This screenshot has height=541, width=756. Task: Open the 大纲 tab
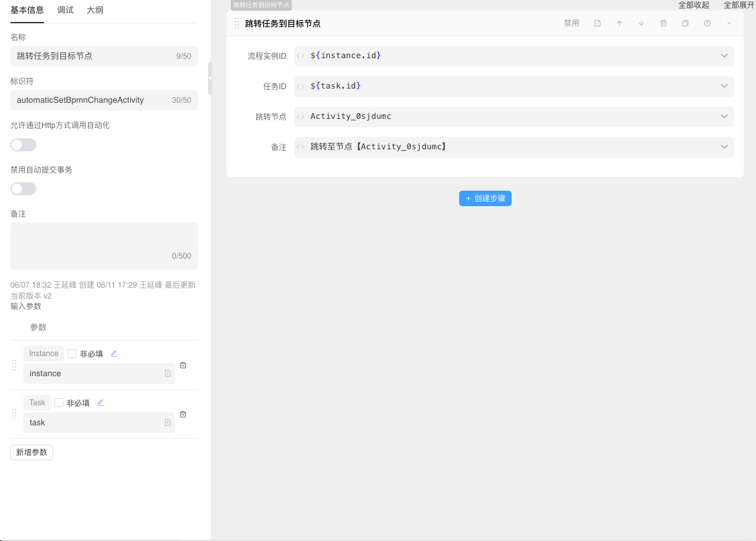[95, 10]
